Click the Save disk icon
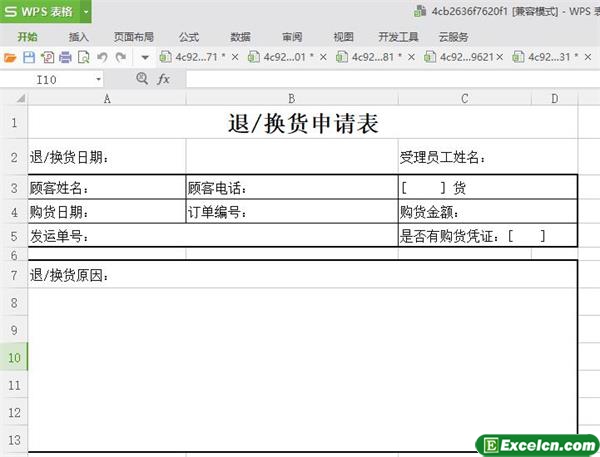This screenshot has width=600, height=457. 29,57
